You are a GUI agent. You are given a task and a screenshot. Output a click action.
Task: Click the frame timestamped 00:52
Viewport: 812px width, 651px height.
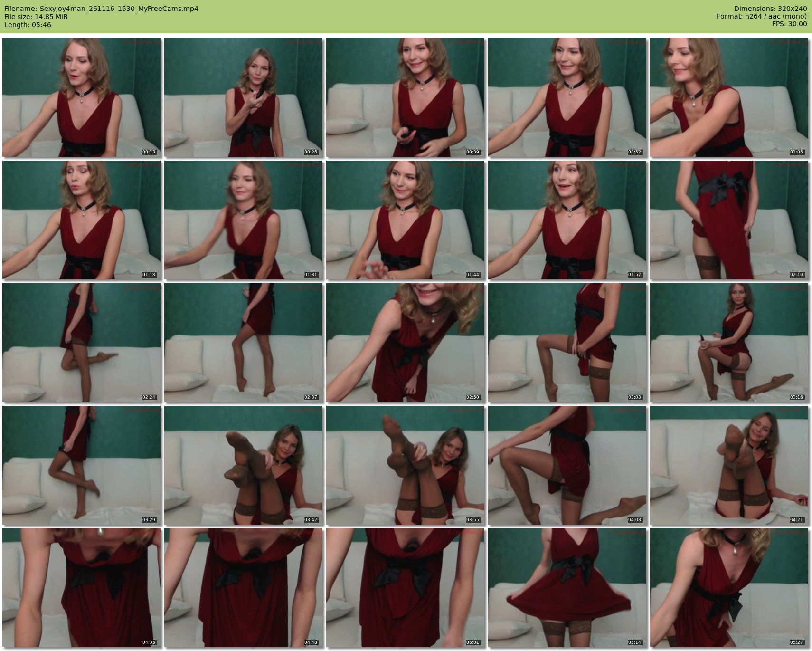point(567,97)
